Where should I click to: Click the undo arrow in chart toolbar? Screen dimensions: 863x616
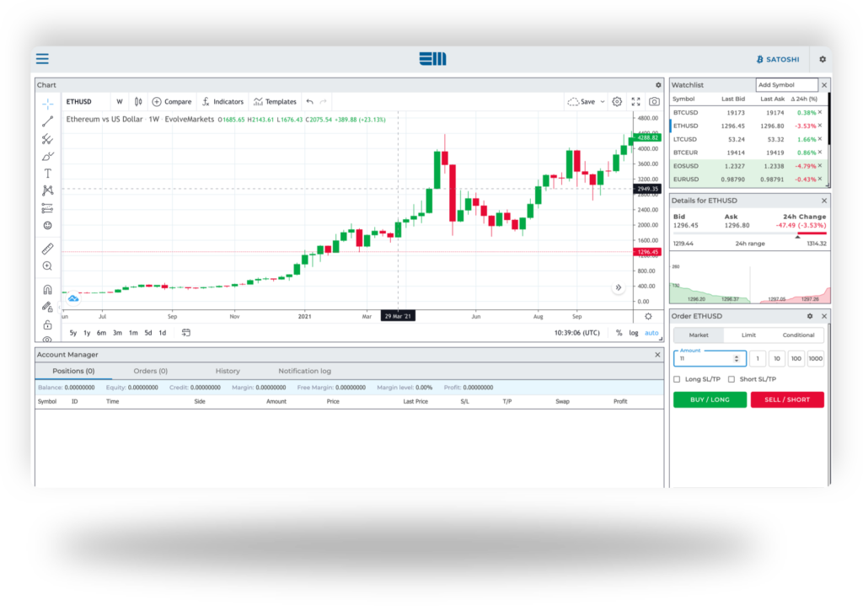point(309,102)
